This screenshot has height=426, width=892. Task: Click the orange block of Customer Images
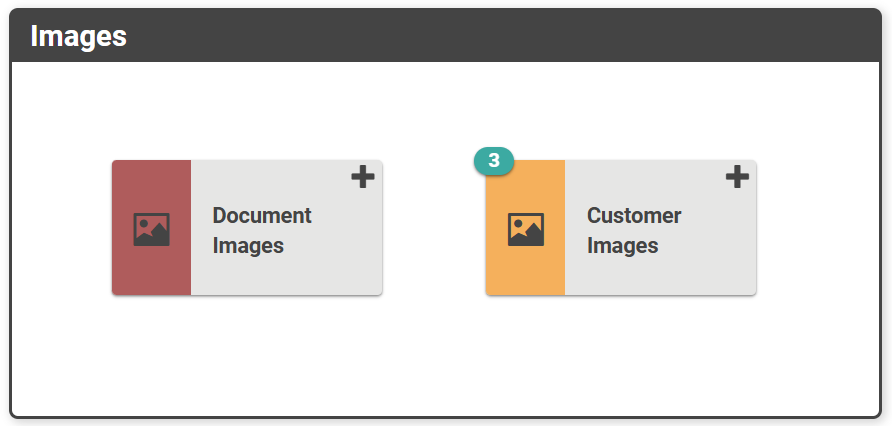tap(525, 270)
